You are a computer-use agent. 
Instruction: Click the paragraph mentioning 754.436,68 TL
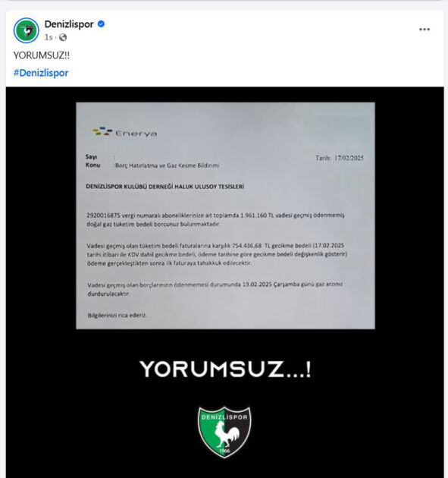tap(217, 254)
